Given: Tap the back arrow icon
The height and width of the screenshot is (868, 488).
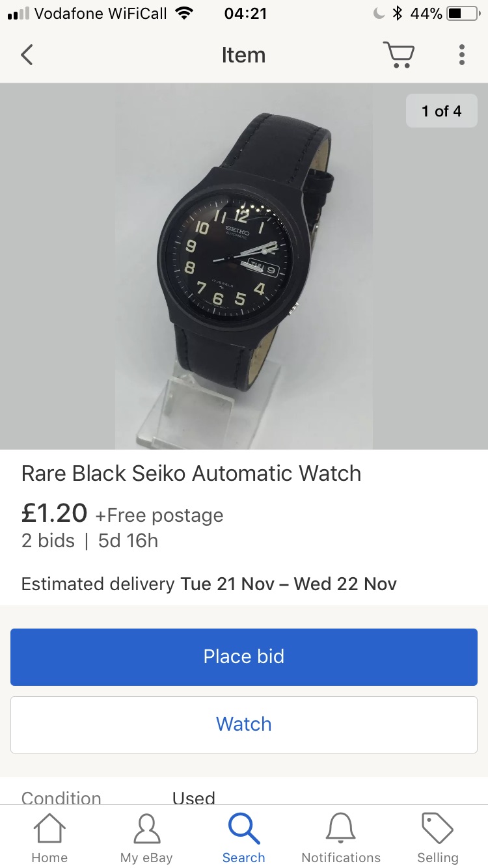Looking at the screenshot, I should point(27,55).
